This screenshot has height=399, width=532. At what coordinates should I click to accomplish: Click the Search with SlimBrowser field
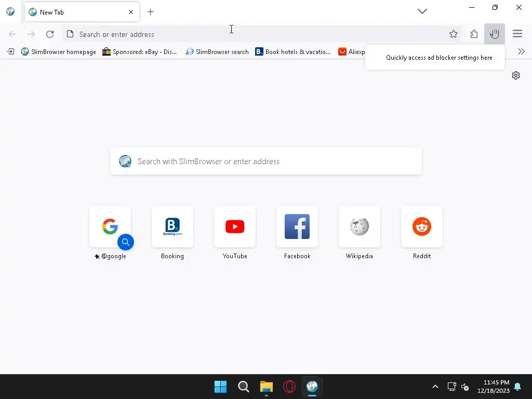[x=265, y=162]
